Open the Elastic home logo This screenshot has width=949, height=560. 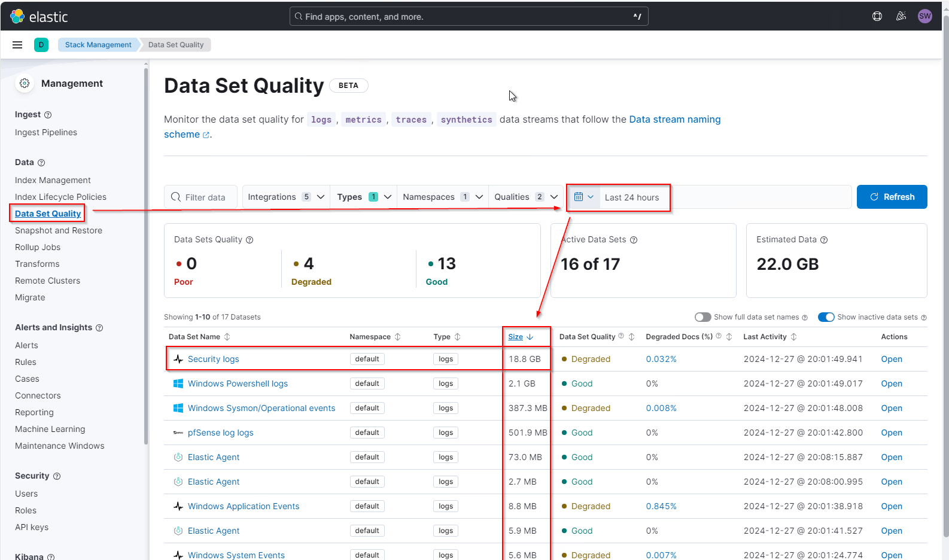pos(39,17)
